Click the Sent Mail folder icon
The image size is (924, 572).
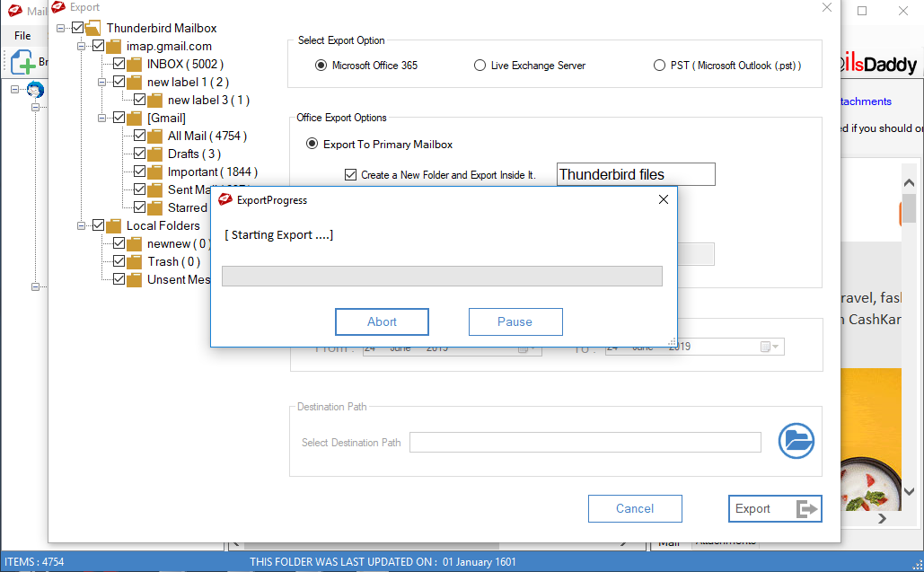point(154,190)
